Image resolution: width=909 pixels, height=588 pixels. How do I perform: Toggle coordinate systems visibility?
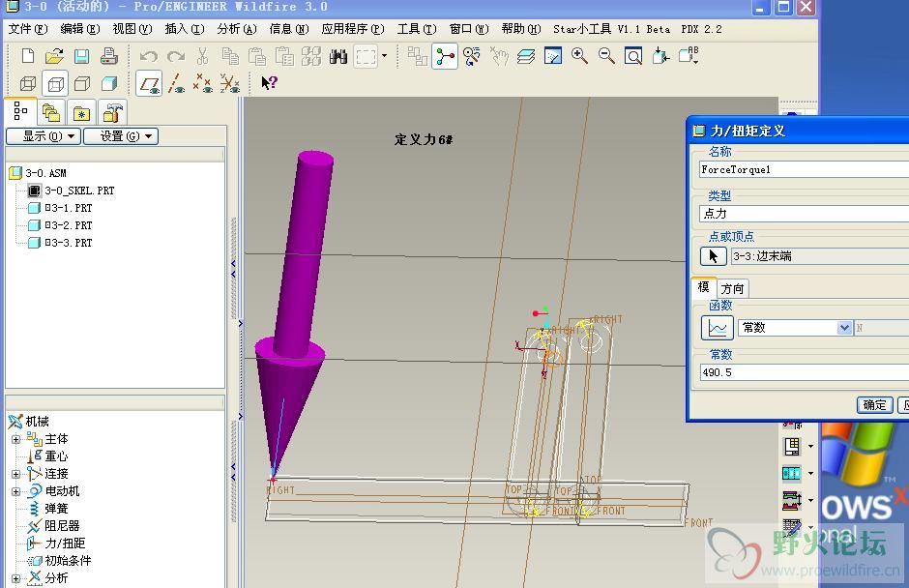pos(230,84)
